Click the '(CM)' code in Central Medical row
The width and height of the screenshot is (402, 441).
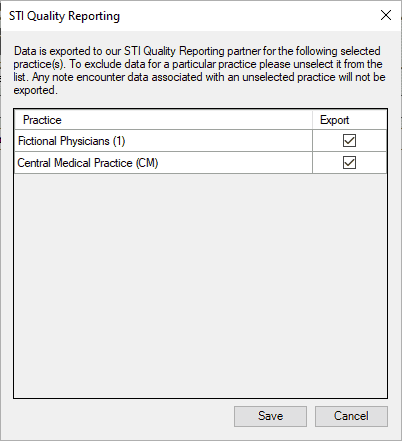click(x=147, y=163)
